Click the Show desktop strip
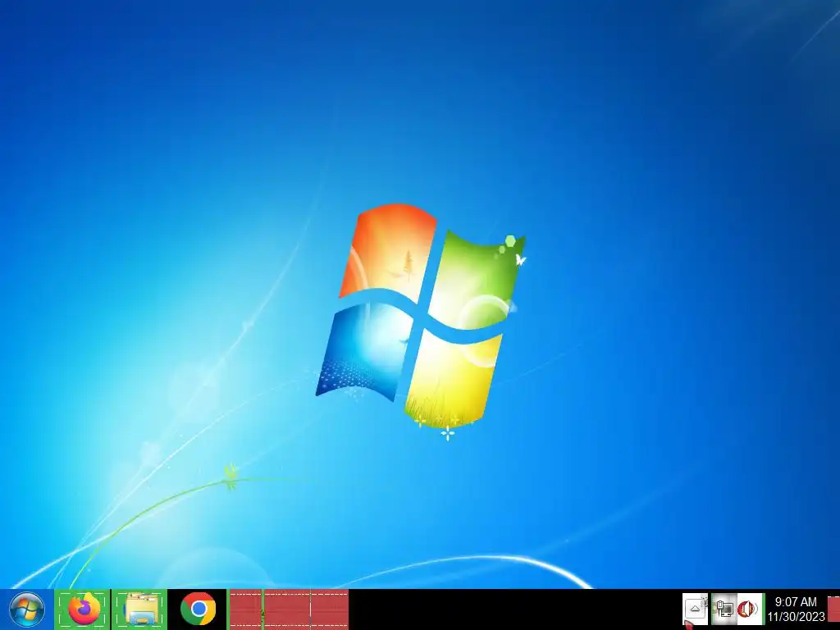 (x=833, y=609)
